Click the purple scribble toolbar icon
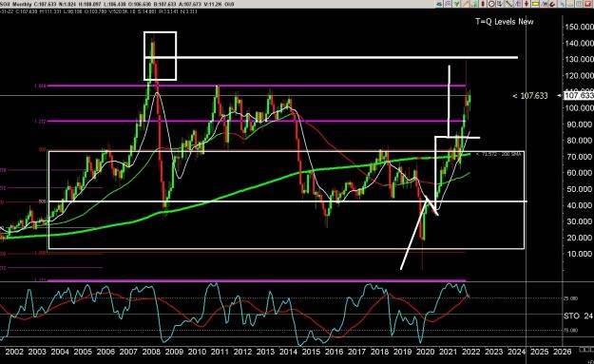 [x=449, y=4]
